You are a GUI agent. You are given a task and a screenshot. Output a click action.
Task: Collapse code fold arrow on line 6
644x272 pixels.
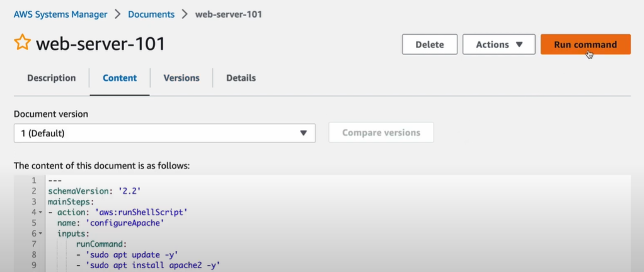coord(40,234)
